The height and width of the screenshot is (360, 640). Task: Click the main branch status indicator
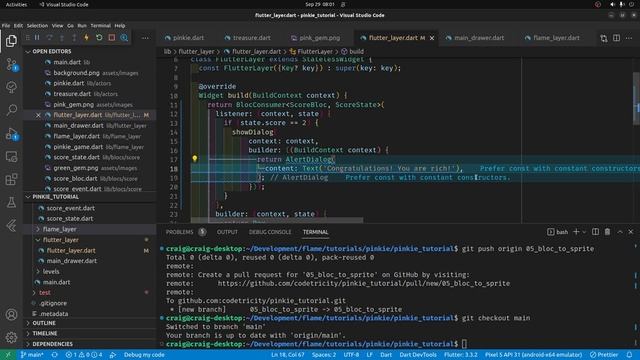[x=32, y=355]
